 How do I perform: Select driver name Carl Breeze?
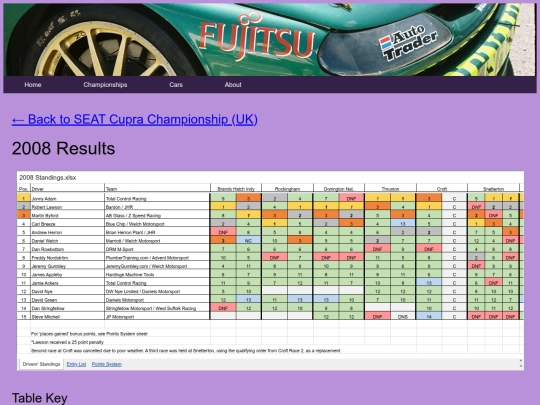(x=43, y=224)
